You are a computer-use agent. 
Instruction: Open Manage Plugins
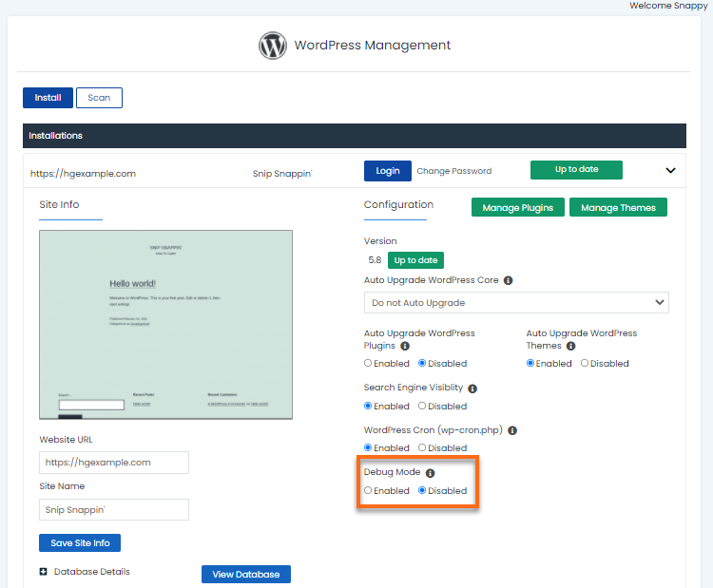tap(517, 207)
